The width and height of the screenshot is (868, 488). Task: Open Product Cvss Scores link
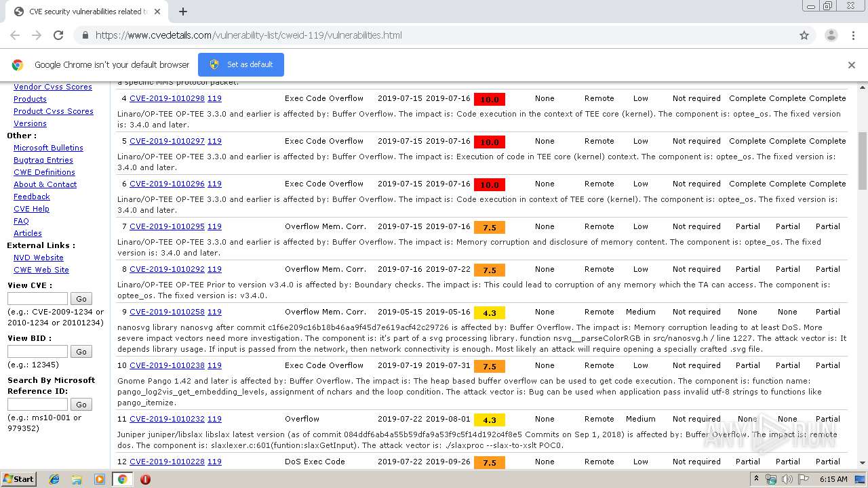tap(54, 111)
